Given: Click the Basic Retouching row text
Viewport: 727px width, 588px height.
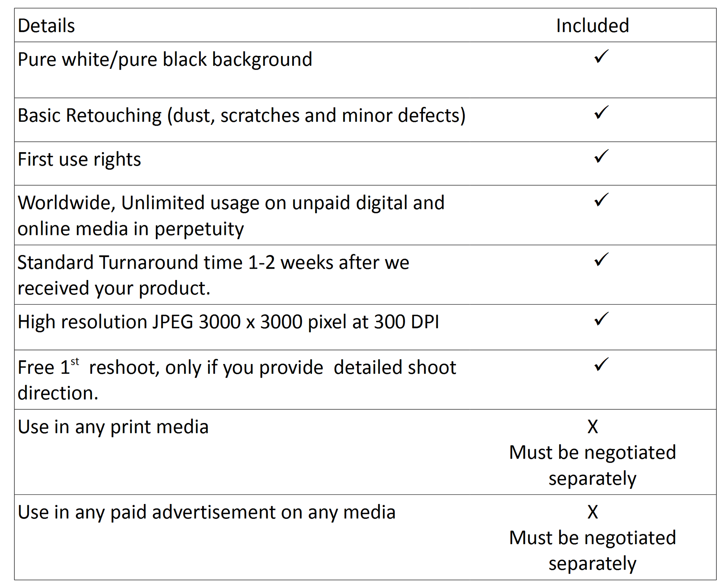Looking at the screenshot, I should (x=242, y=116).
